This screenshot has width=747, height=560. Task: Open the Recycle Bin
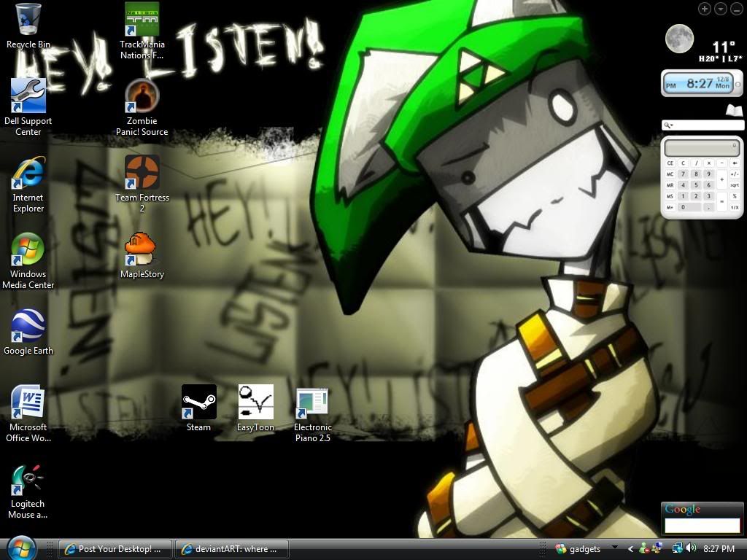coord(28,20)
